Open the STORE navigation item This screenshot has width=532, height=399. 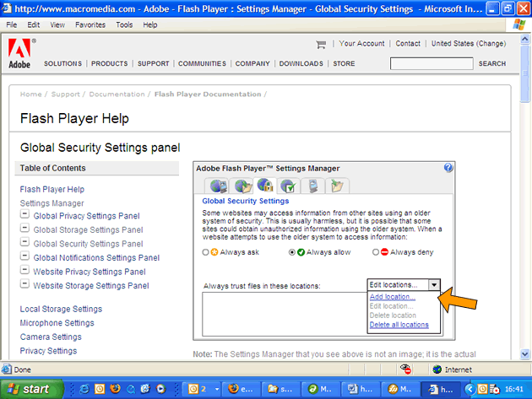pos(344,64)
